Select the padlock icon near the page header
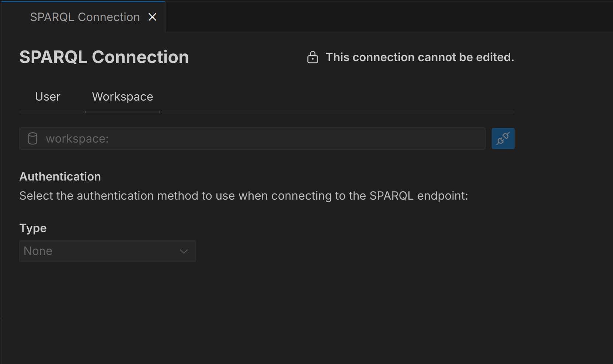Screen dimensions: 613x364 pos(313,57)
